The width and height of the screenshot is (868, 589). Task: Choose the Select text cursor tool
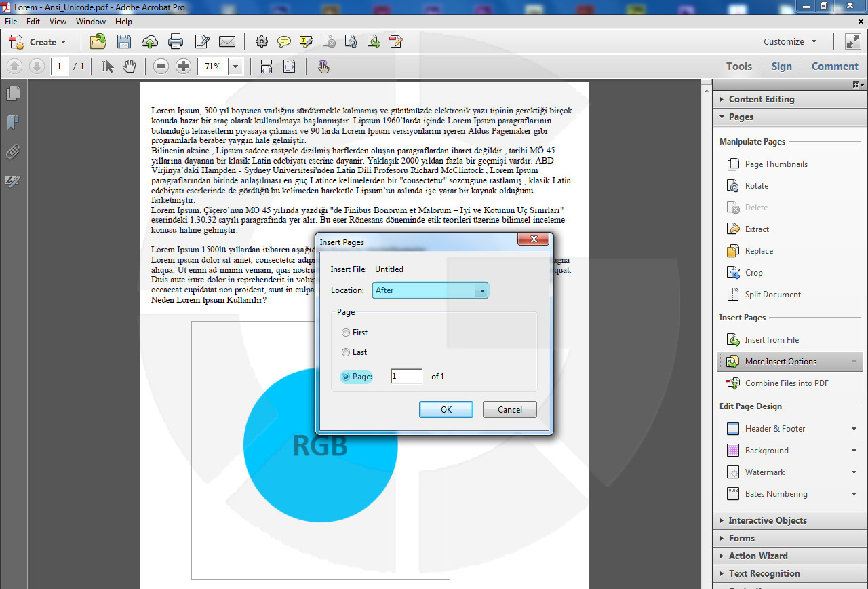(107, 66)
